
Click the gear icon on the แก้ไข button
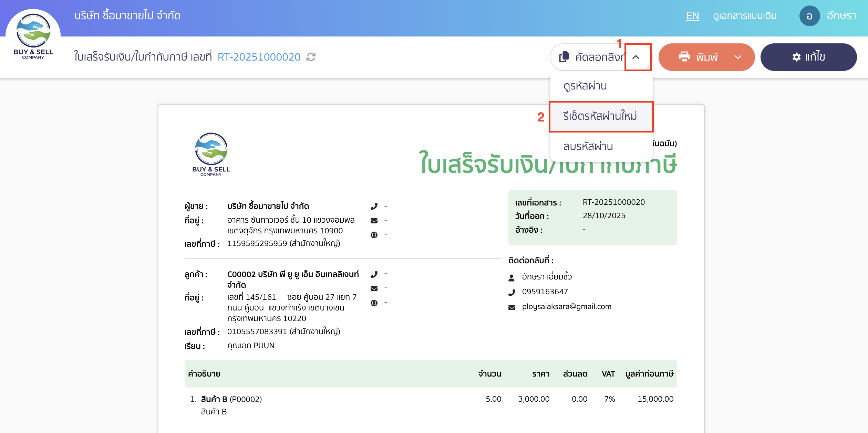click(x=796, y=57)
